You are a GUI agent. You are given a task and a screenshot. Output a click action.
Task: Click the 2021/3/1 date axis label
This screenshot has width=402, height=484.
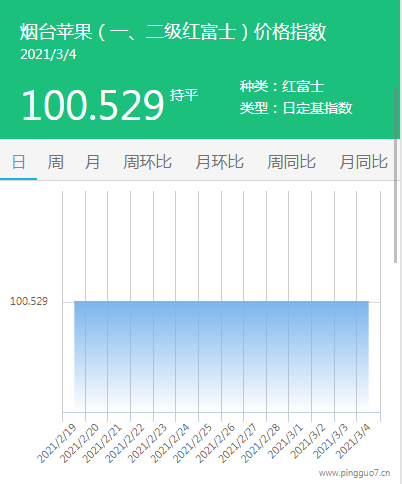tap(285, 441)
